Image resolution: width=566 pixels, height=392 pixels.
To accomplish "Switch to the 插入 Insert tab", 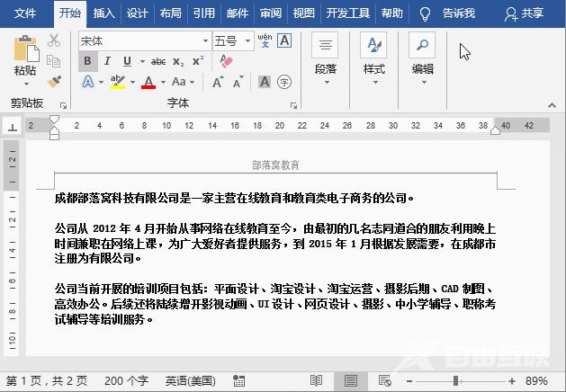I will pos(103,13).
